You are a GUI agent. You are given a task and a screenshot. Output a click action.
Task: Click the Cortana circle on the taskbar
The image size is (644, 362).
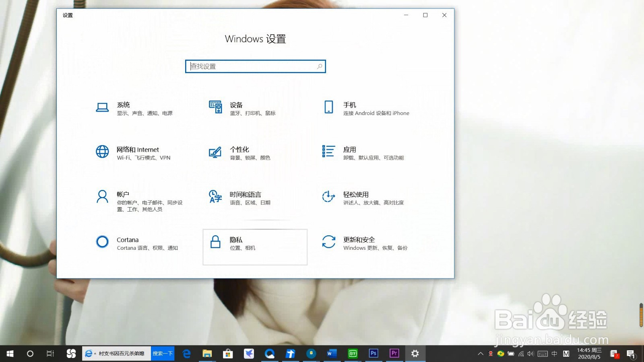point(30,354)
